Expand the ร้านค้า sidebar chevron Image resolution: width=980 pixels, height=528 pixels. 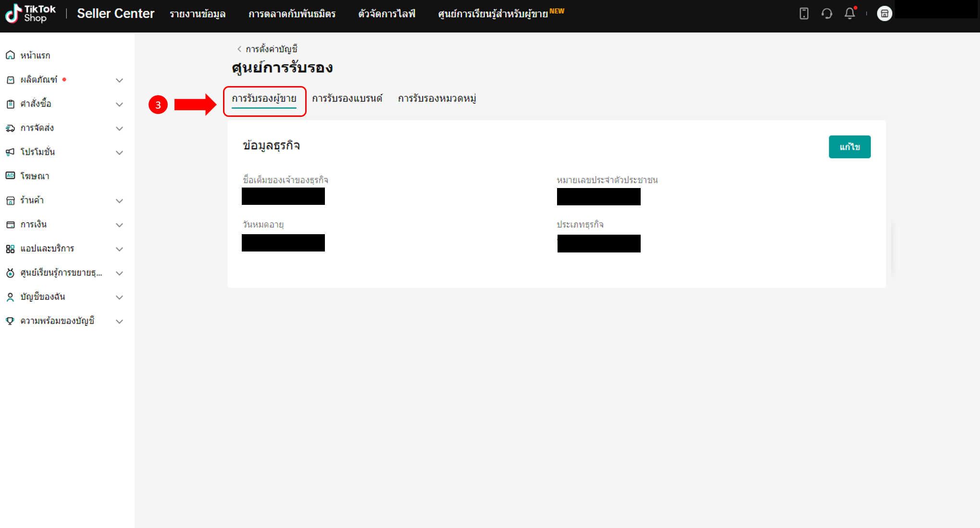119,201
